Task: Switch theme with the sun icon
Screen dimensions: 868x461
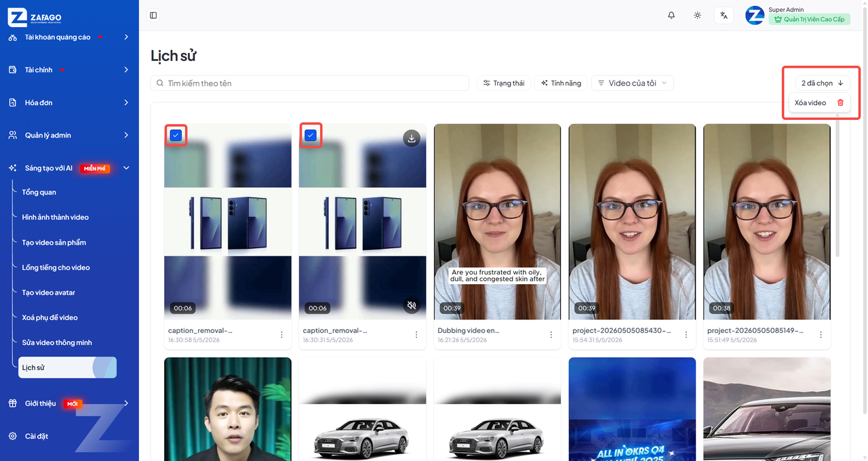Action: click(697, 15)
